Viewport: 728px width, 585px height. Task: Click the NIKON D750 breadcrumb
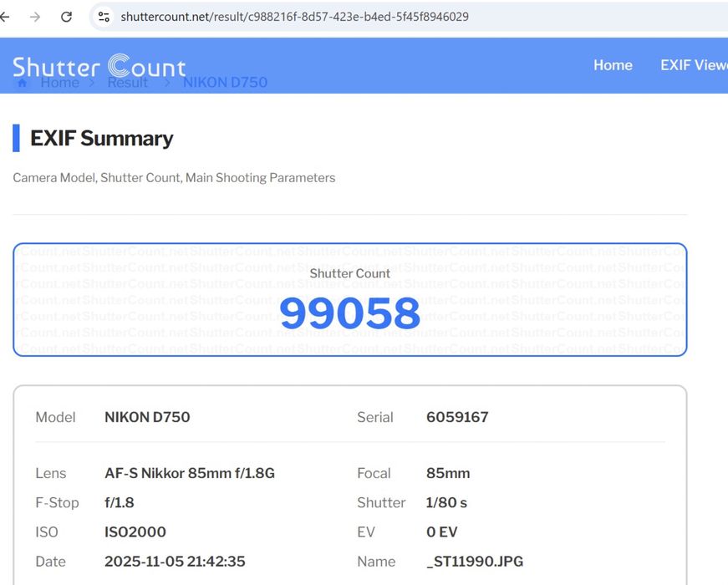225,83
